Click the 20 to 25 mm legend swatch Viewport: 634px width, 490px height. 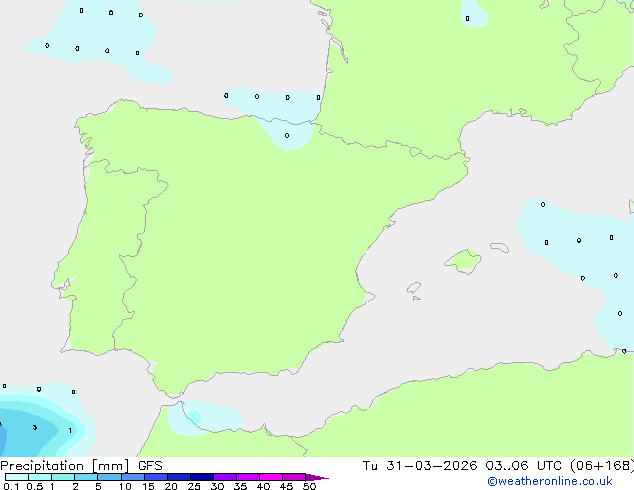click(179, 477)
